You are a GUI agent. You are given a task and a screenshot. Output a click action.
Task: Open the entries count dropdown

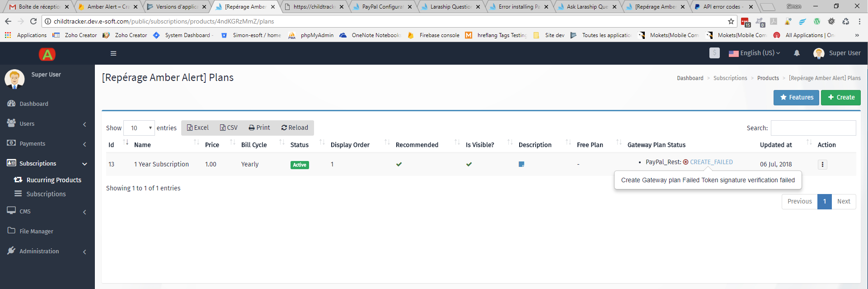point(139,128)
